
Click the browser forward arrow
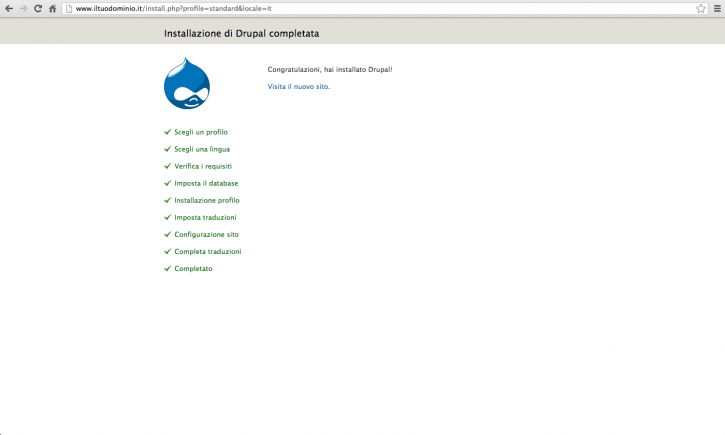pyautogui.click(x=23, y=8)
